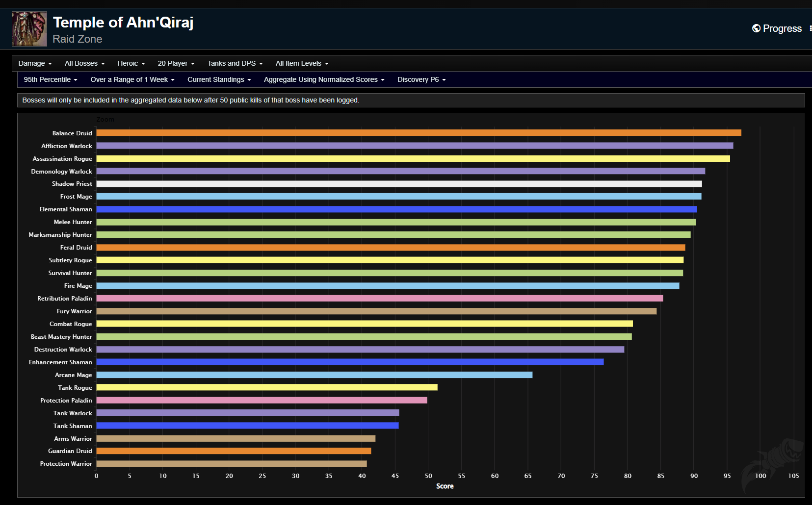Image resolution: width=812 pixels, height=505 pixels.
Task: Click the Survival Hunter label
Action: pos(70,273)
